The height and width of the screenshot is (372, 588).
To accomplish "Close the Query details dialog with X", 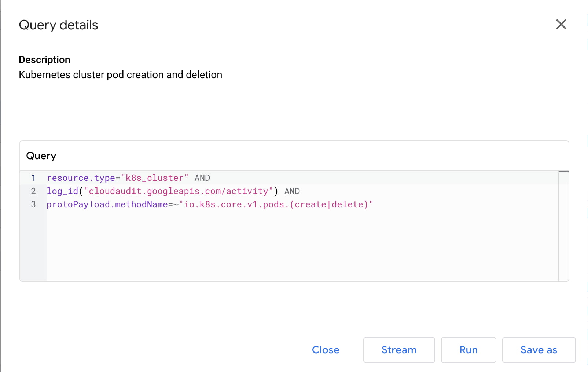I will (x=561, y=25).
